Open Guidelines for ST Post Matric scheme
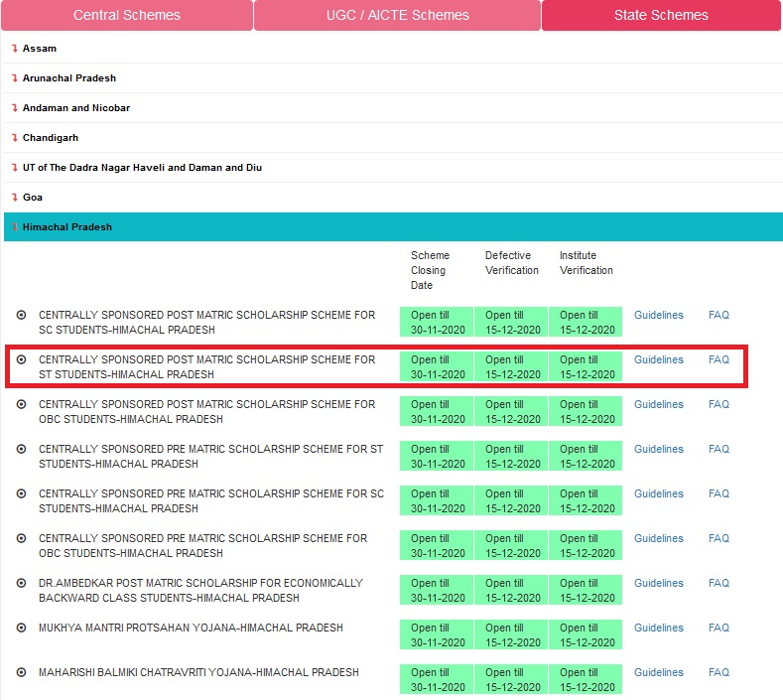This screenshot has height=700, width=783. (658, 359)
